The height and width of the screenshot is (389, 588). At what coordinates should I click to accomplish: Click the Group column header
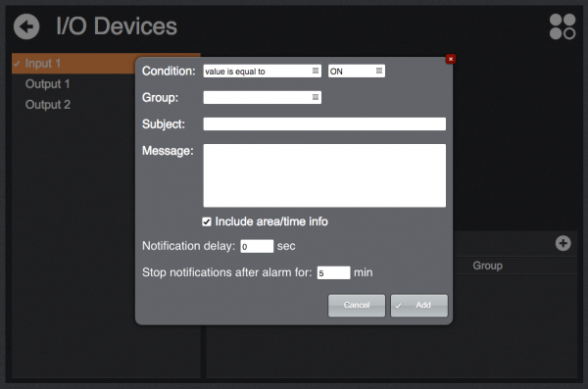(x=487, y=266)
